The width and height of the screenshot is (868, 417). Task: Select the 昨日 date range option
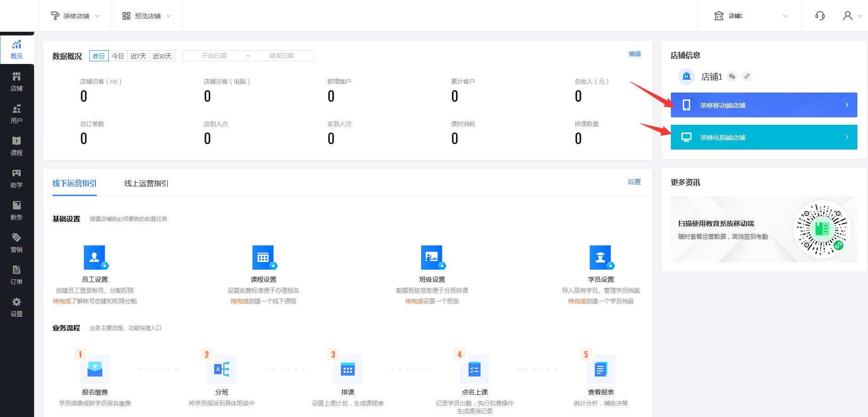[99, 56]
